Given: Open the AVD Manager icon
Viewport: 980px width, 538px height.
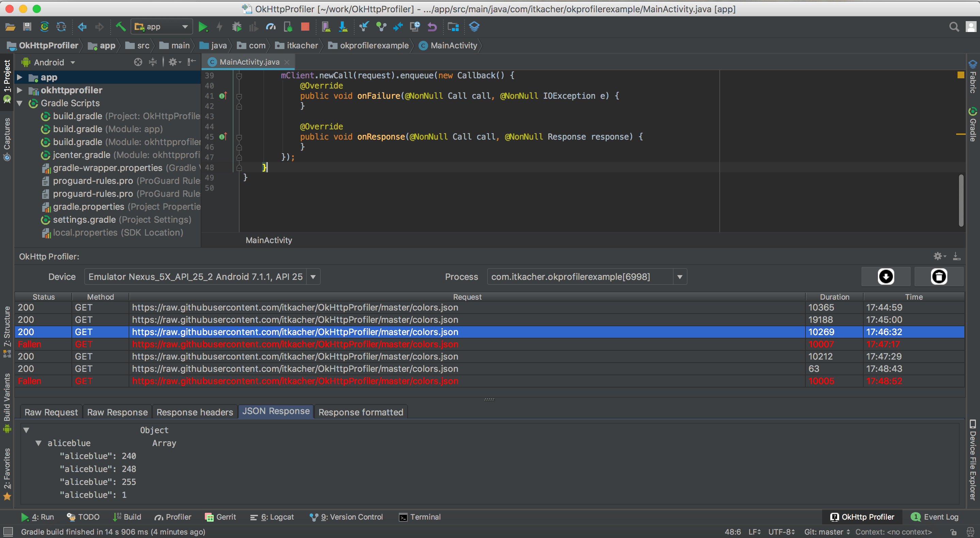Looking at the screenshot, I should (x=326, y=27).
